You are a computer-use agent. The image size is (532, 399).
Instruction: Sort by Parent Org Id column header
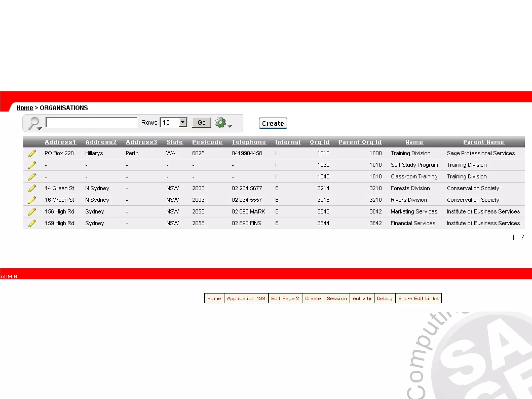point(360,142)
